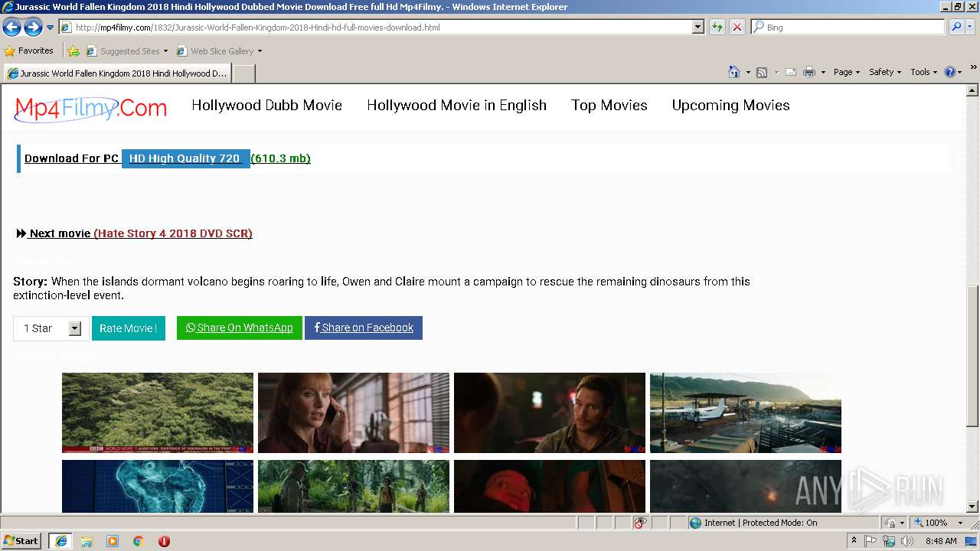The height and width of the screenshot is (551, 980).
Task: Open the people in jungle thumbnail
Action: click(354, 486)
